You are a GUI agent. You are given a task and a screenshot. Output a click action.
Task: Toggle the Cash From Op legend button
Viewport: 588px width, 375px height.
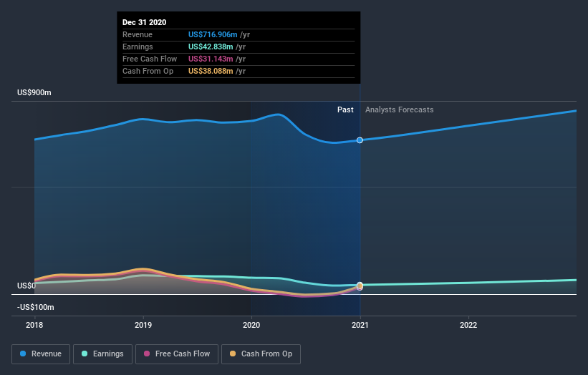(261, 354)
